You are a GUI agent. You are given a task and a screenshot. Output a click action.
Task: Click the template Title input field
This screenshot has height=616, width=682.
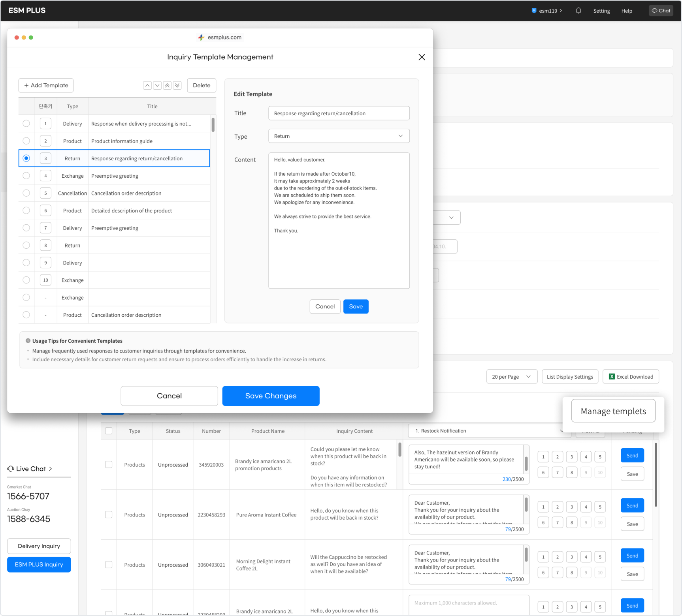pos(339,113)
